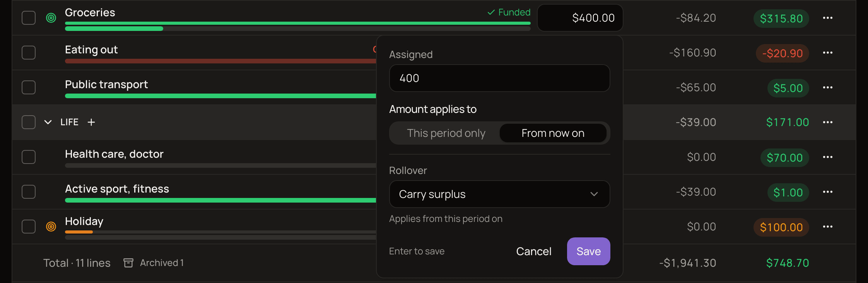Open the Archived box icon
This screenshot has width=868, height=283.
click(x=128, y=263)
